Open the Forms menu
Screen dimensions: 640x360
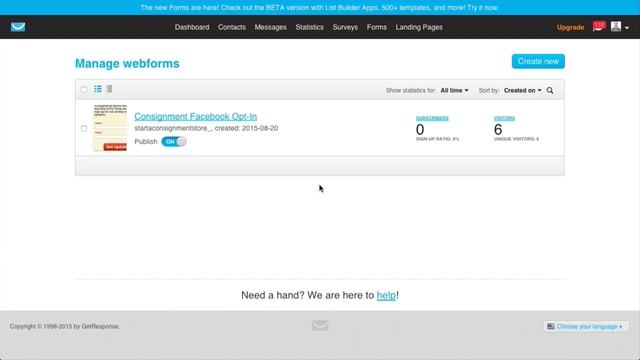pyautogui.click(x=376, y=27)
